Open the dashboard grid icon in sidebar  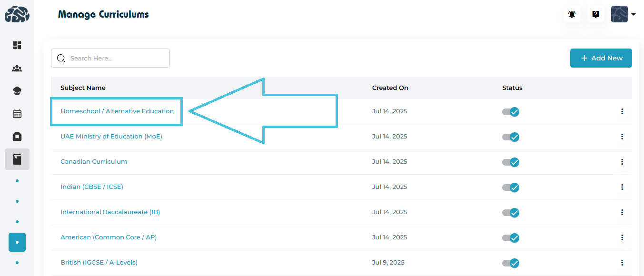pyautogui.click(x=17, y=45)
